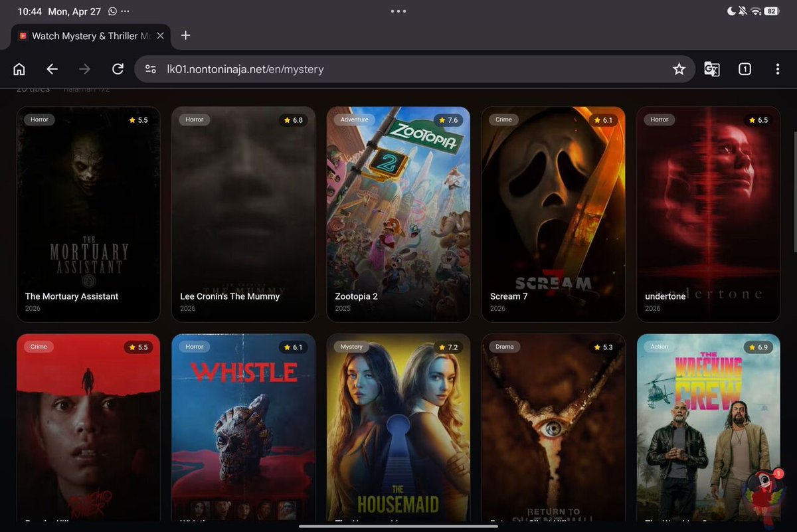The width and height of the screenshot is (797, 532).
Task: Click the 7.6 rating on Zootopia 2
Action: click(x=448, y=120)
